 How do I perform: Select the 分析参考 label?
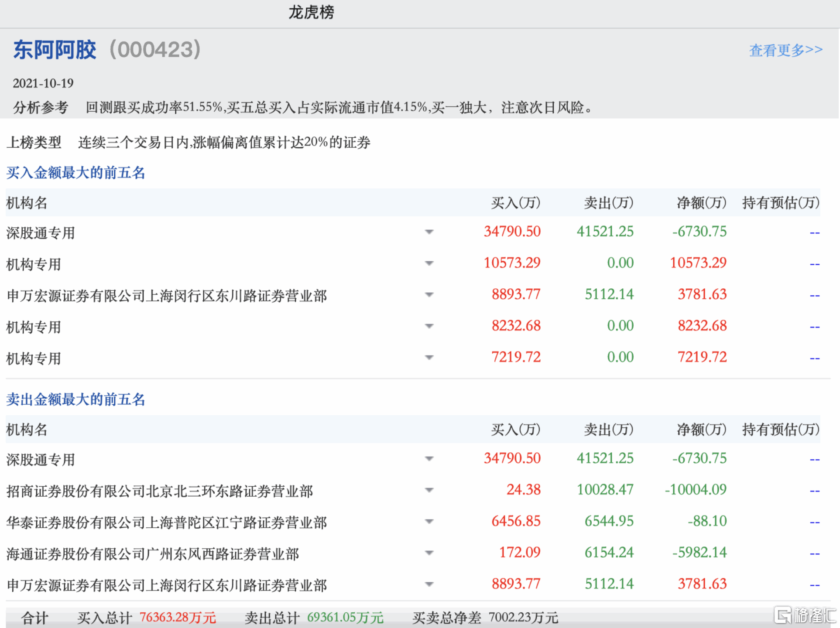pyautogui.click(x=40, y=107)
